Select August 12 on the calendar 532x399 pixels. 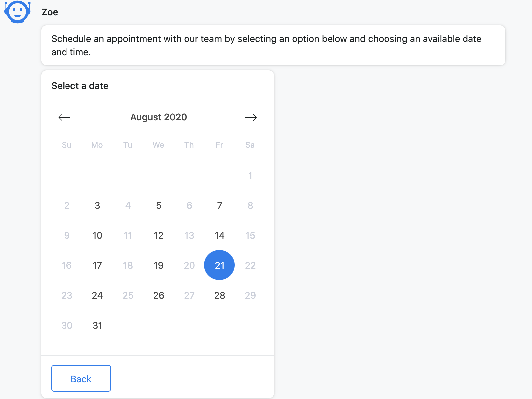coord(159,235)
